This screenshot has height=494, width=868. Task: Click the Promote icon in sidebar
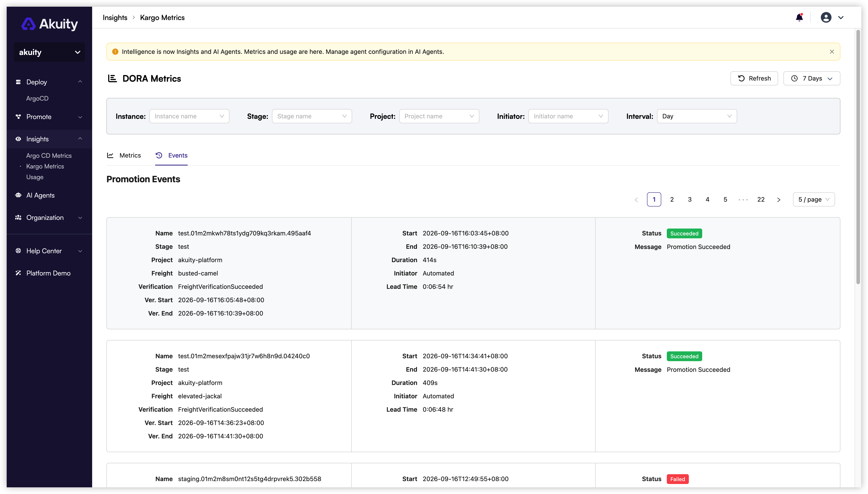(18, 117)
